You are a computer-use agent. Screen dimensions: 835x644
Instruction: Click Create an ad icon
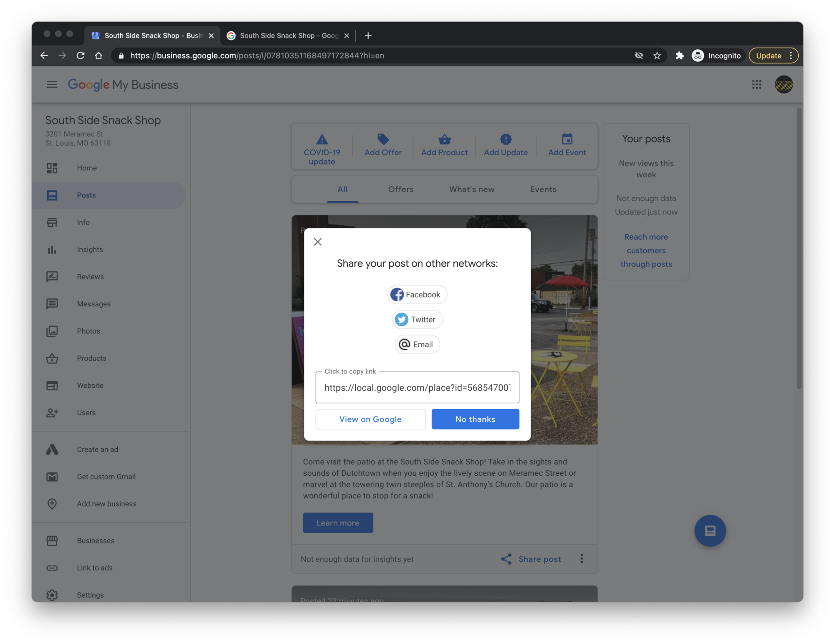pos(52,450)
